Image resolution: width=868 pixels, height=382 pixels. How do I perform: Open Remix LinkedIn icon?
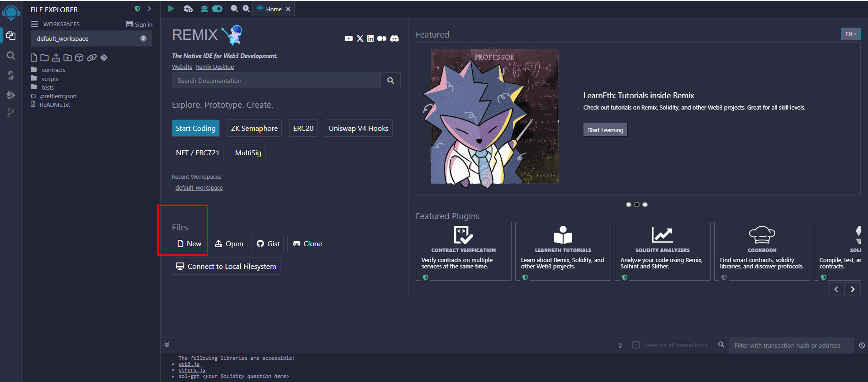point(370,38)
